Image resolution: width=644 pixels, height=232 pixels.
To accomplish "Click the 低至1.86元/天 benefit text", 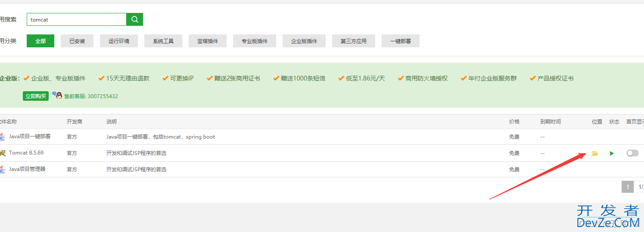I will [x=365, y=78].
